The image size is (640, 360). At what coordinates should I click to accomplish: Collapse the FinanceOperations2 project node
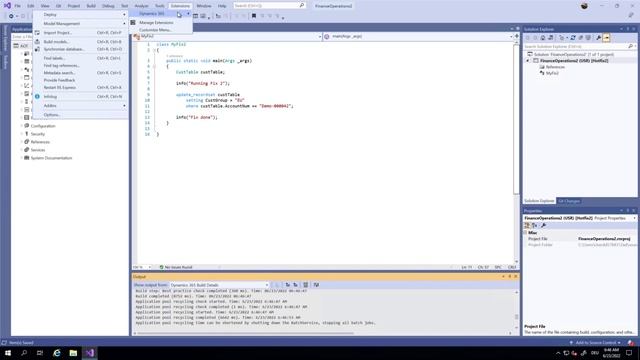[528, 60]
